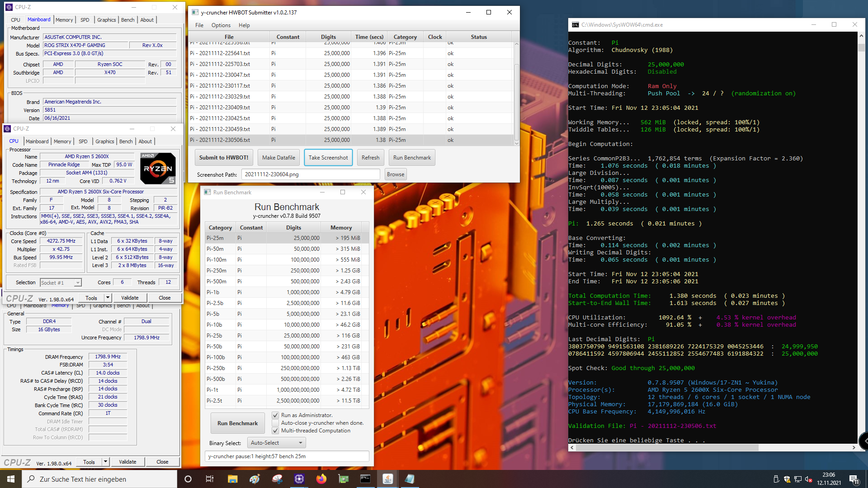This screenshot has width=868, height=488.
Task: Switch to Memory tab in CPU-Z CPU window
Action: click(x=62, y=141)
